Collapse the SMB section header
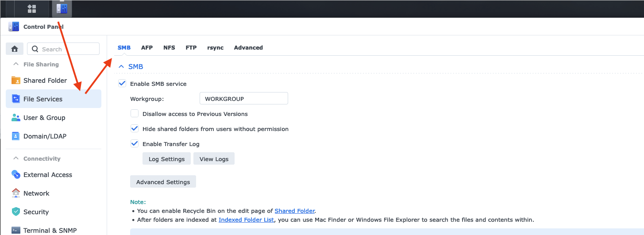Viewport: 644px width, 235px height. point(121,67)
